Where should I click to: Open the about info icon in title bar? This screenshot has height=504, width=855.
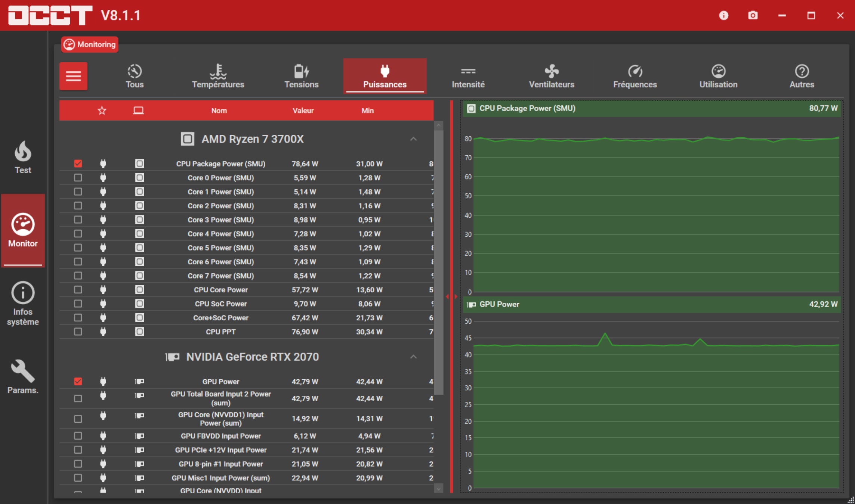tap(723, 15)
